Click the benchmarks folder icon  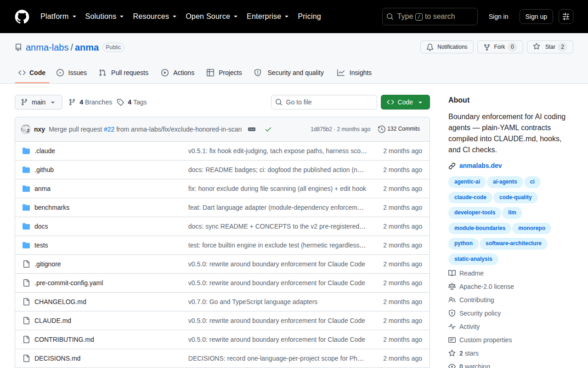coord(26,207)
